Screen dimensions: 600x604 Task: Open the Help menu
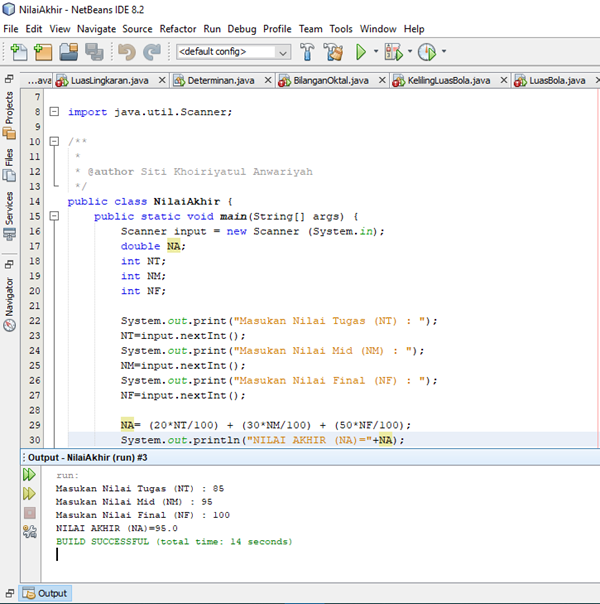(x=414, y=29)
